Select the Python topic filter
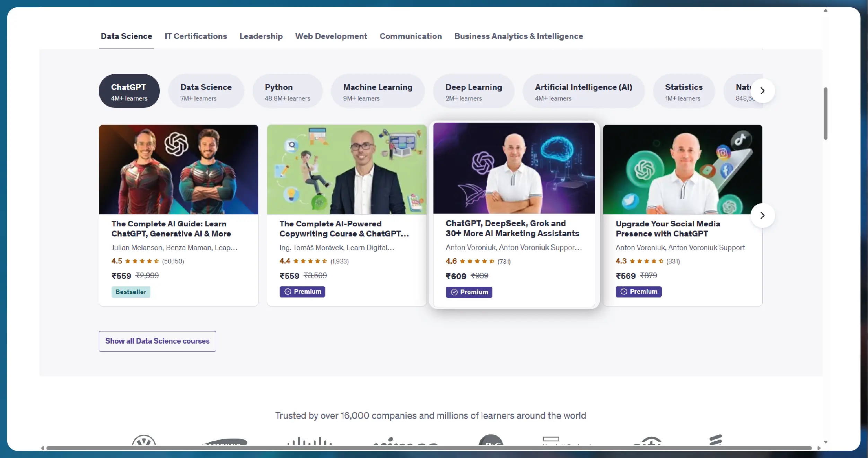The height and width of the screenshot is (458, 868). pos(287,91)
